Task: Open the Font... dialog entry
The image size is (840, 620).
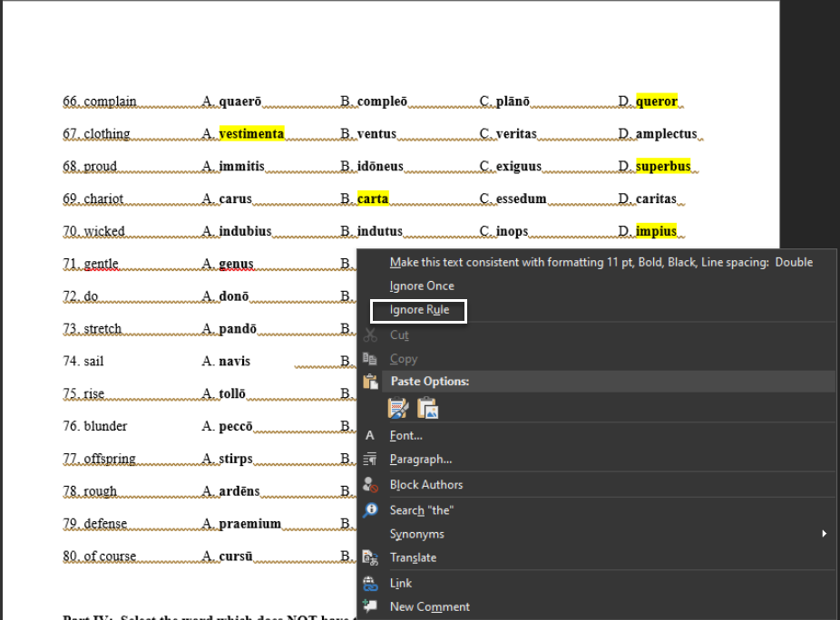Action: coord(406,436)
